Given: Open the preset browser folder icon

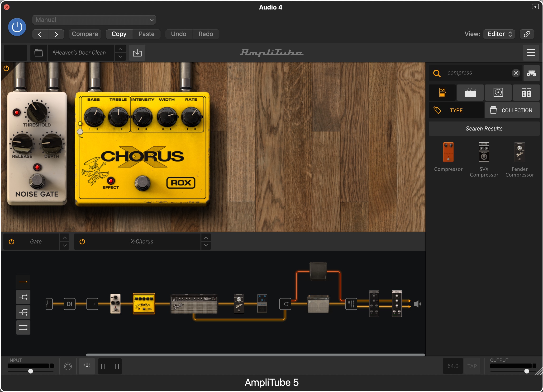Looking at the screenshot, I should pyautogui.click(x=38, y=53).
